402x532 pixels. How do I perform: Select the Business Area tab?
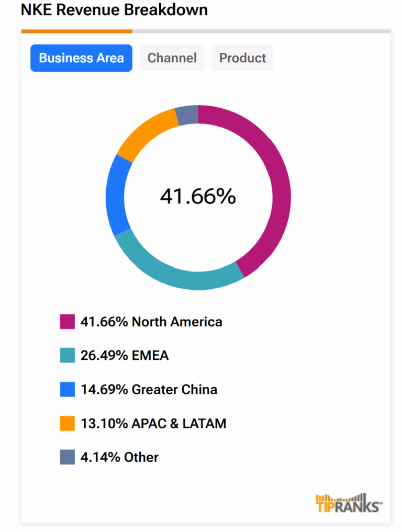tap(81, 58)
